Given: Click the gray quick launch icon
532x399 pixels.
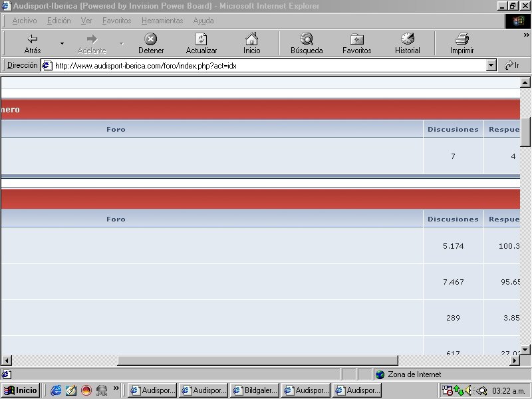Looking at the screenshot, I should tap(102, 390).
